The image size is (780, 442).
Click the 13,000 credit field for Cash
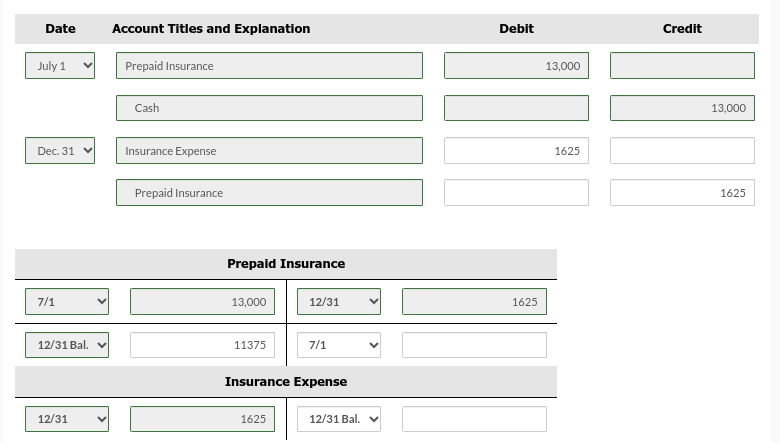click(682, 108)
